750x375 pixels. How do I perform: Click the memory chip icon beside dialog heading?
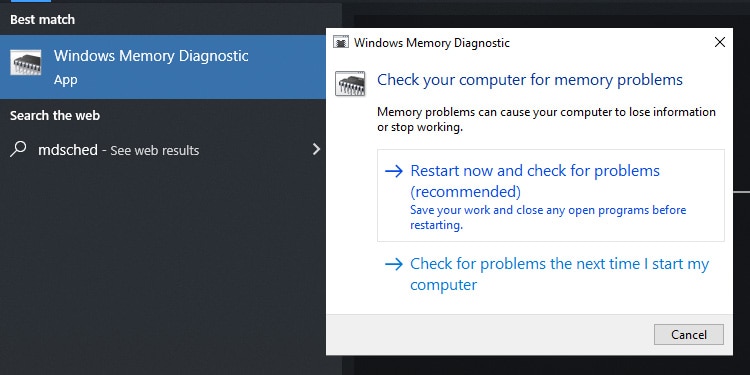[350, 83]
